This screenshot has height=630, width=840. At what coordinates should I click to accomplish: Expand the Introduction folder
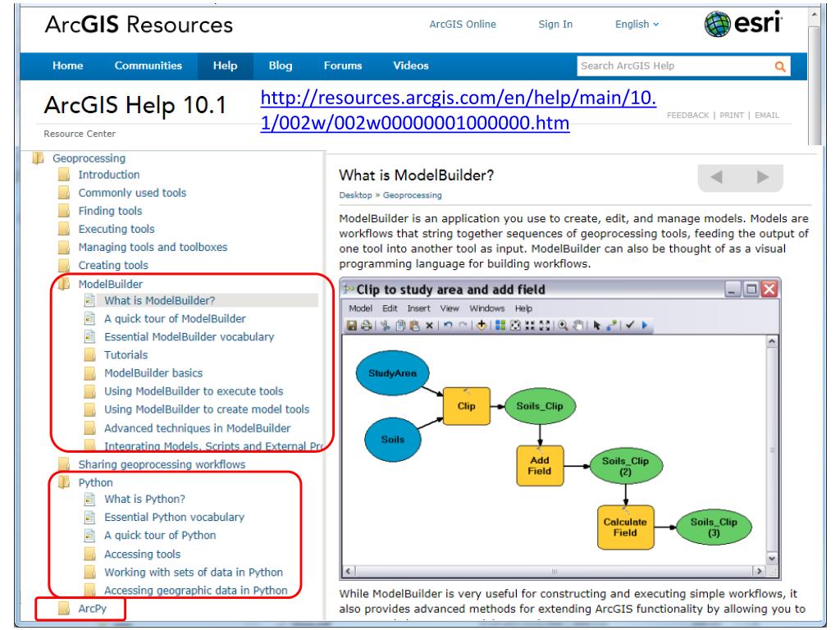pos(64,175)
